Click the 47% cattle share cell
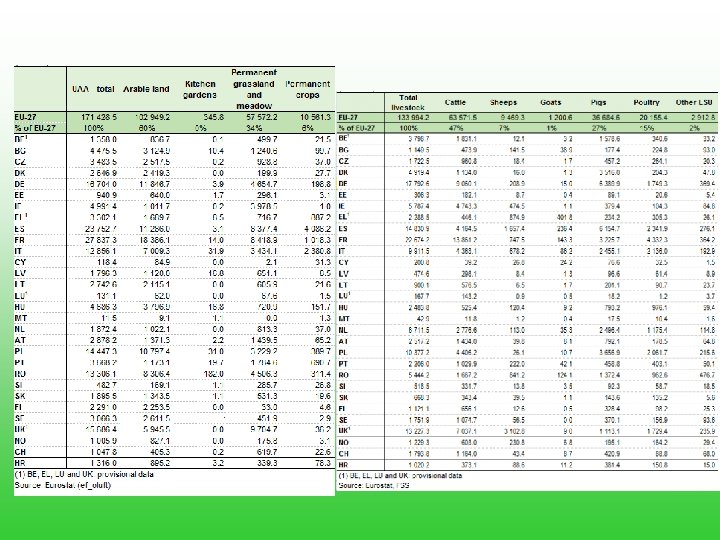Viewport: 720px width, 540px height. (456, 129)
